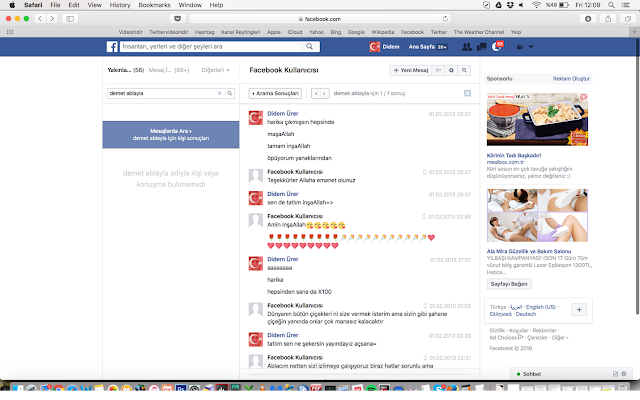Screen dimensions: 640x400
Task: Click the Körinin Tadı Başkadır! ad link
Action: 514,156
